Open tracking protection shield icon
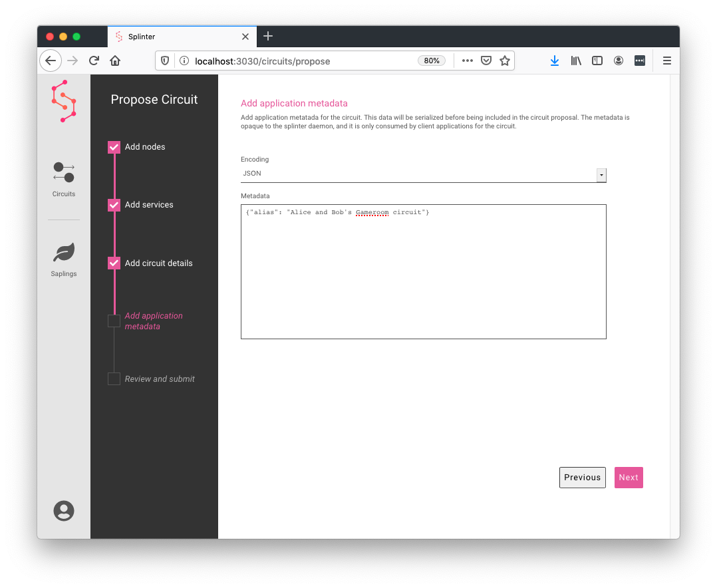 [x=165, y=61]
